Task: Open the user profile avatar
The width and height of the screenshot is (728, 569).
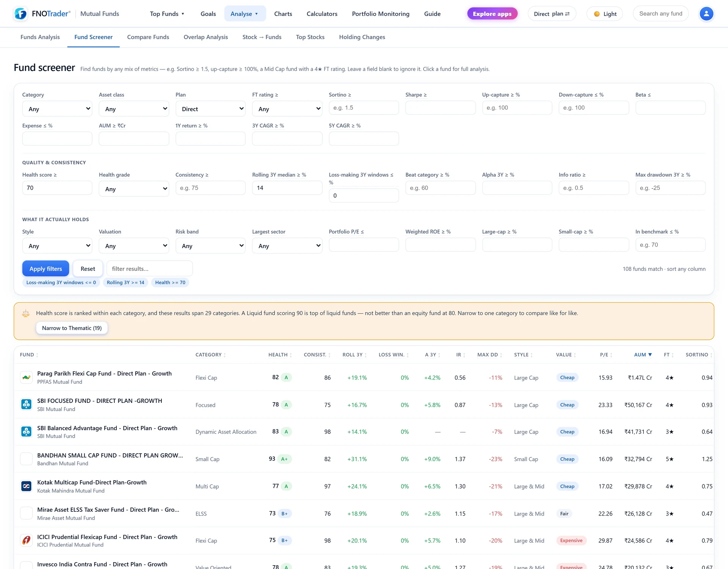Action: pyautogui.click(x=706, y=14)
